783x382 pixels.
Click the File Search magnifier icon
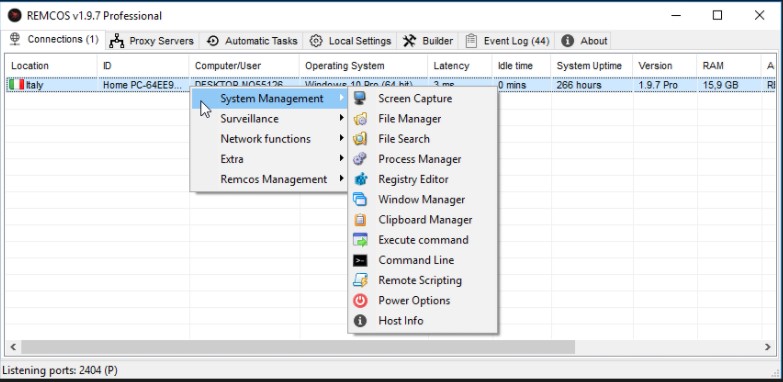point(360,139)
